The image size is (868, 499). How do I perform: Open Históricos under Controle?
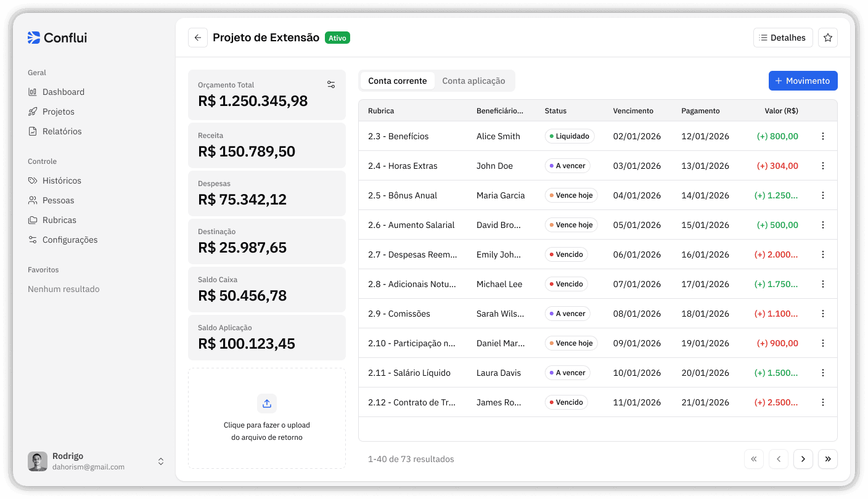coord(62,181)
